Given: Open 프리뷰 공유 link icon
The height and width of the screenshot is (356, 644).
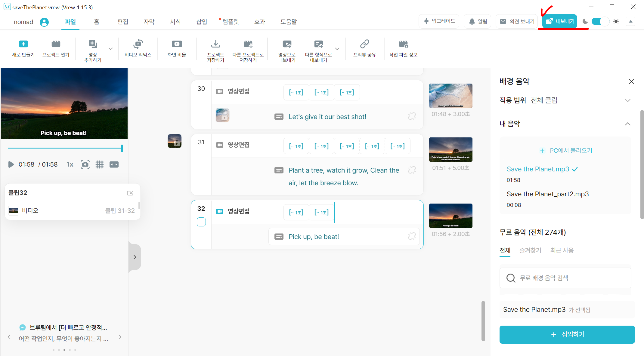Looking at the screenshot, I should [x=364, y=44].
